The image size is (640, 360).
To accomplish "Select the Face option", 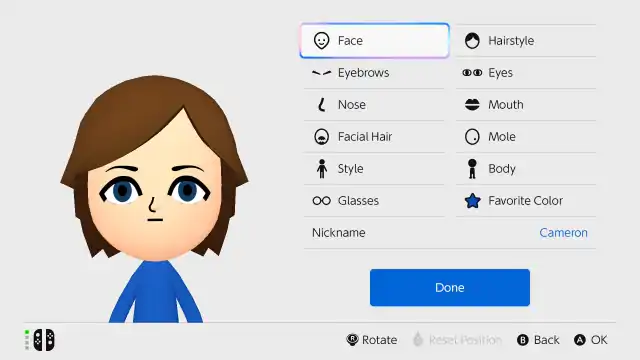I will [374, 40].
